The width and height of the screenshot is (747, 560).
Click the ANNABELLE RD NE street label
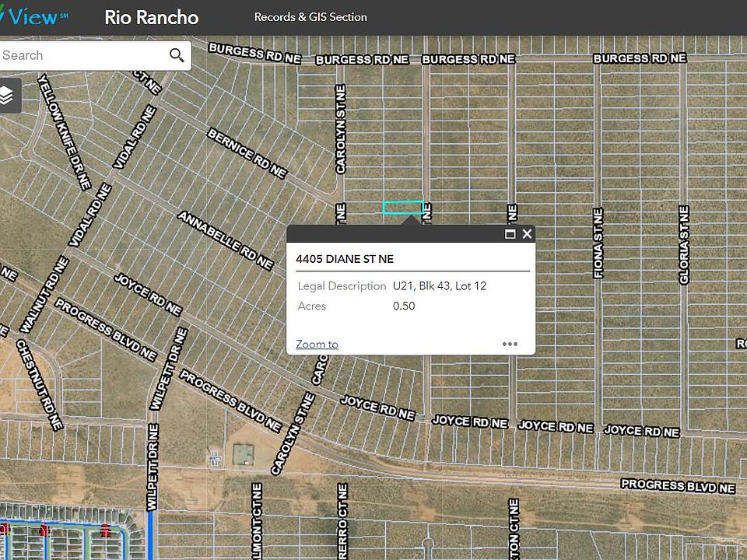pyautogui.click(x=226, y=240)
